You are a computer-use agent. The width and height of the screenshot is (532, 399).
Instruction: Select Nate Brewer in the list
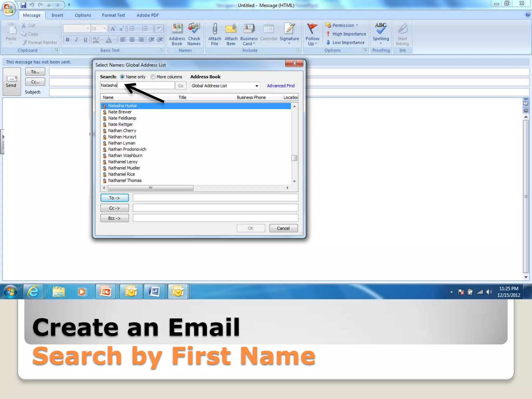tap(195, 112)
